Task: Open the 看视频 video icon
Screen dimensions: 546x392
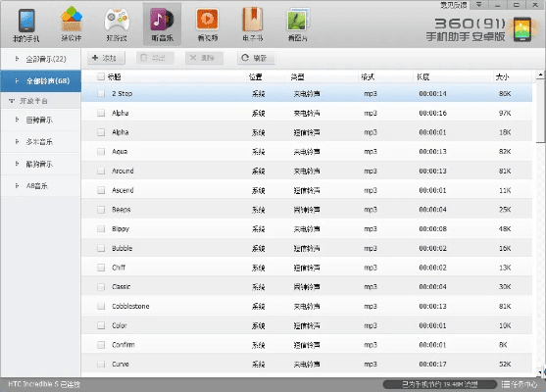Action: pyautogui.click(x=208, y=20)
